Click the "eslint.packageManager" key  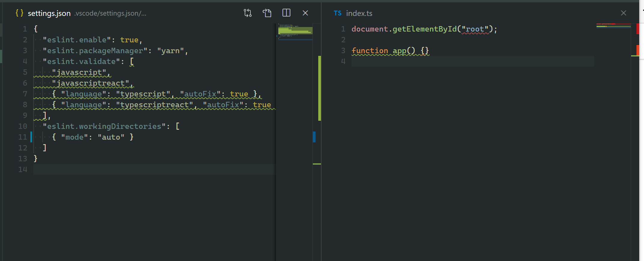pyautogui.click(x=95, y=51)
